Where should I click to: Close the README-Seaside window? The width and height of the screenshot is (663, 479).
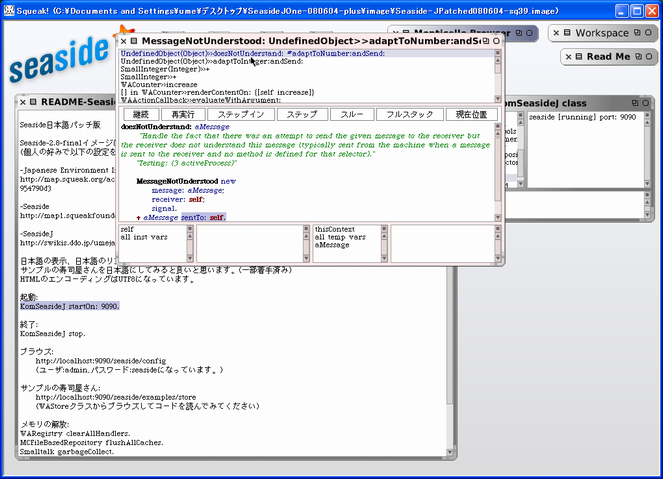pyautogui.click(x=23, y=102)
